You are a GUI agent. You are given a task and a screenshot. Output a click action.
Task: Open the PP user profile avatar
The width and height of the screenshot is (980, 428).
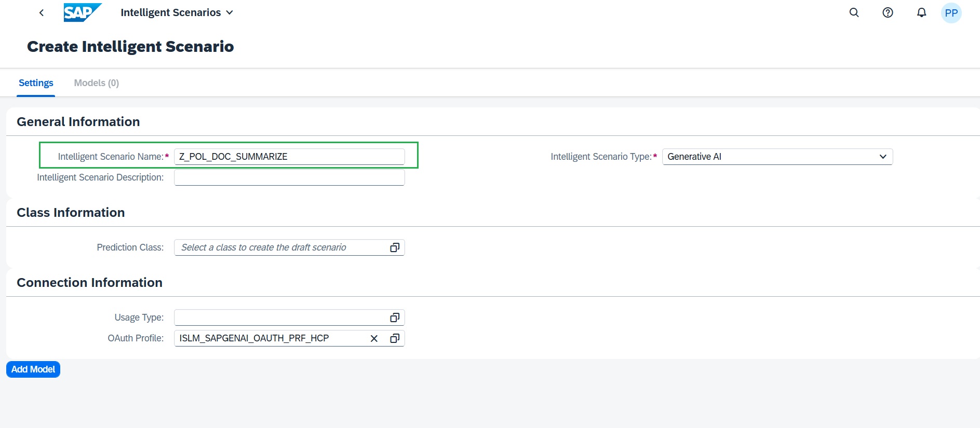(951, 13)
